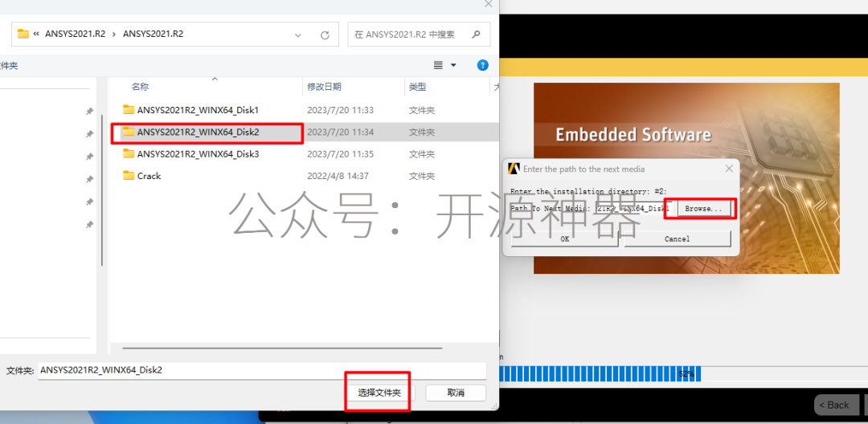Click the Disk1 date 2023/7/20 11:33

pyautogui.click(x=341, y=110)
